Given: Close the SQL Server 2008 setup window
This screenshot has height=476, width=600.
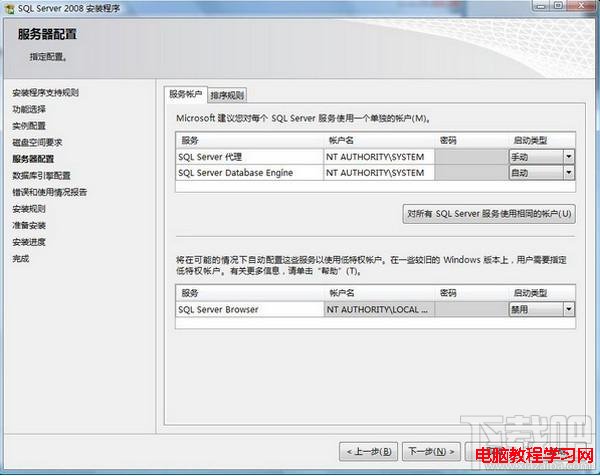Looking at the screenshot, I should point(581,5).
